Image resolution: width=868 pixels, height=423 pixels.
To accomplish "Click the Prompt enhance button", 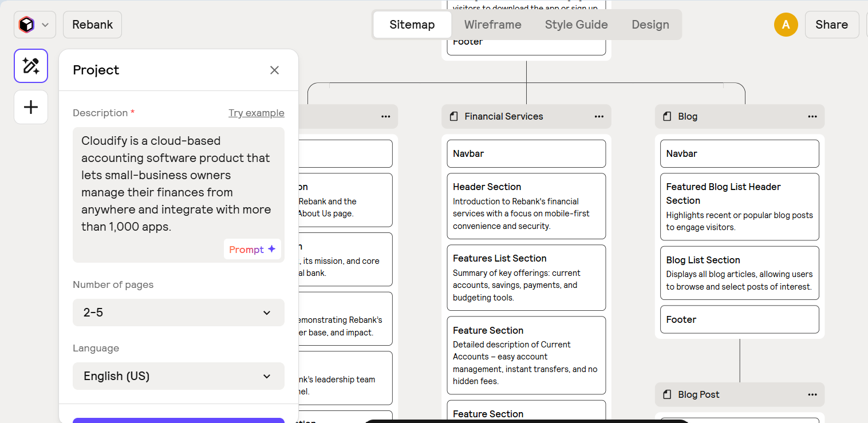I will 252,250.
